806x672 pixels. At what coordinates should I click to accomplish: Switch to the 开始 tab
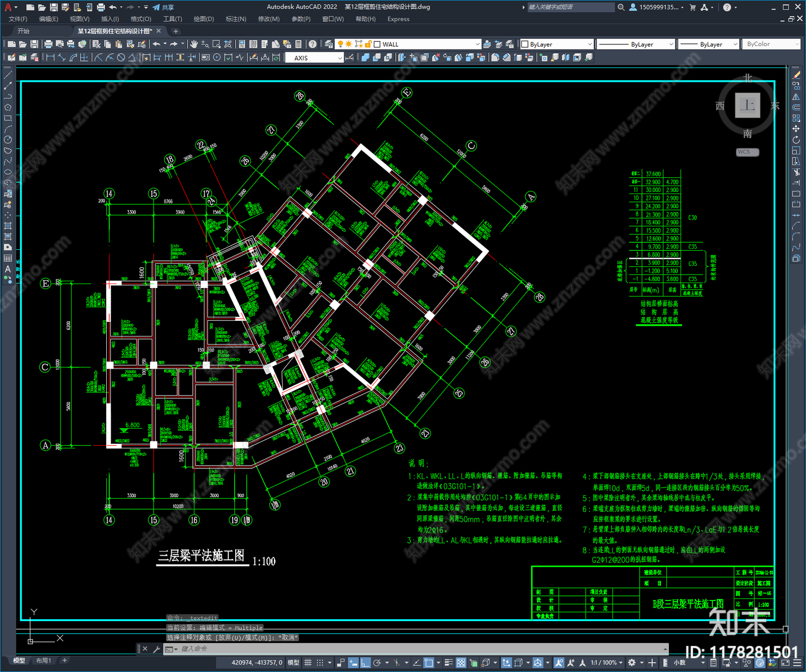pyautogui.click(x=24, y=31)
